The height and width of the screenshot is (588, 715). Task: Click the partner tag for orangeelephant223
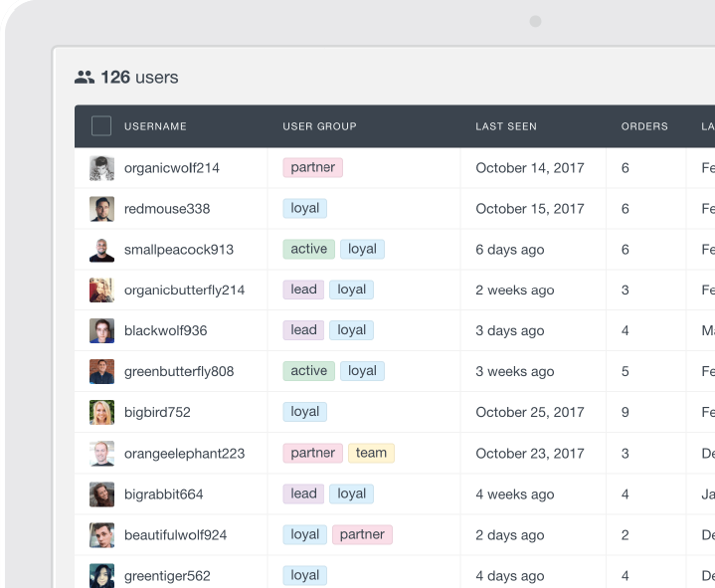pyautogui.click(x=313, y=453)
